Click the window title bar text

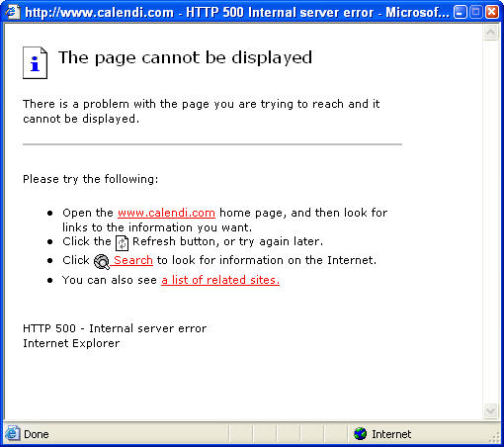pos(237,13)
